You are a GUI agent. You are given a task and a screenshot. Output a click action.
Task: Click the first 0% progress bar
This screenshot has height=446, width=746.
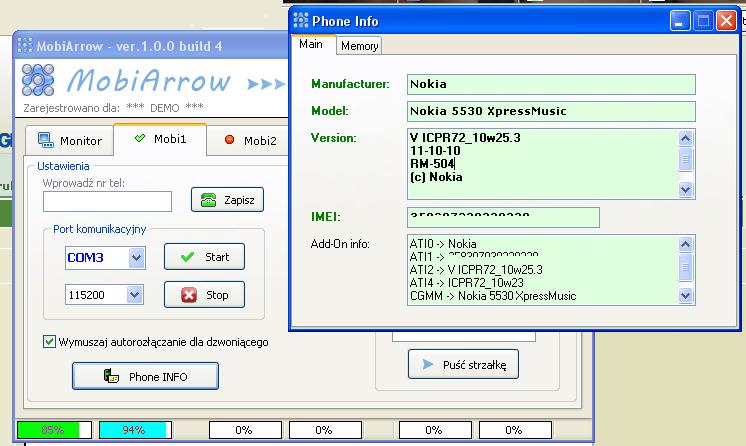click(x=245, y=430)
